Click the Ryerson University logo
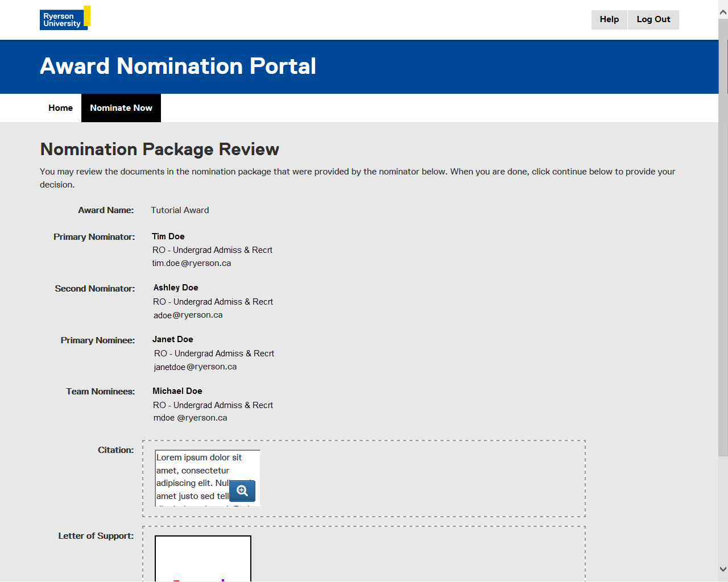 (64, 18)
